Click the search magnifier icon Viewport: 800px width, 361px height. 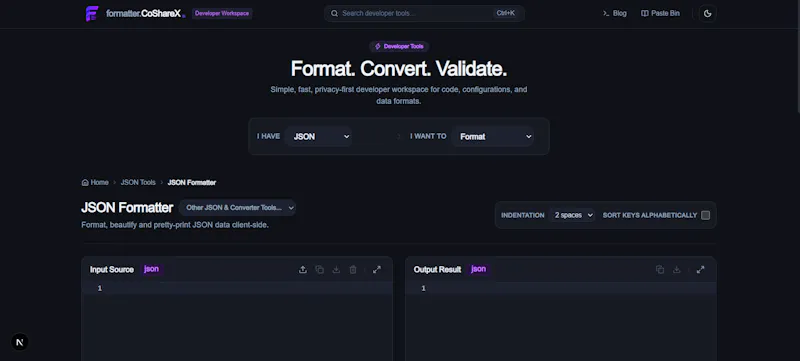click(x=334, y=13)
